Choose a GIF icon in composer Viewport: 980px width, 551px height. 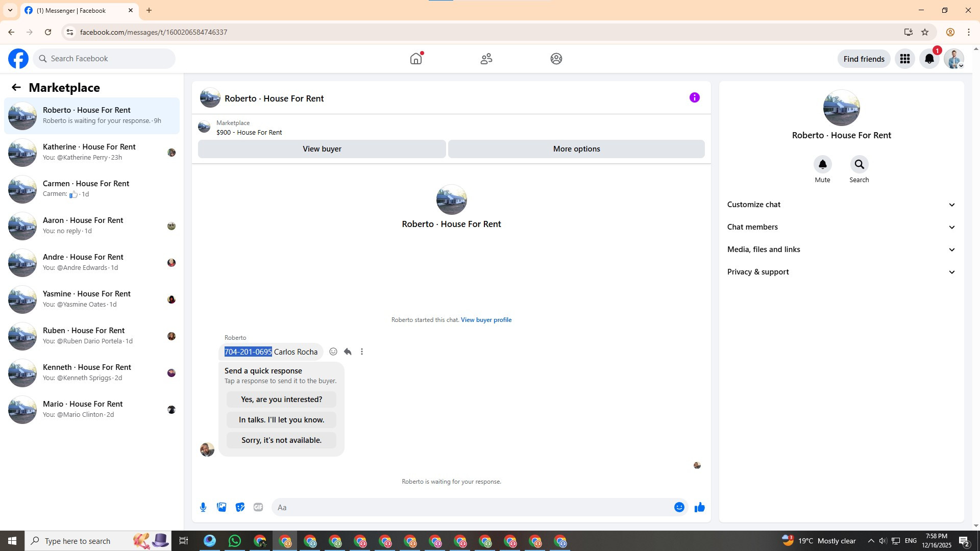(258, 507)
